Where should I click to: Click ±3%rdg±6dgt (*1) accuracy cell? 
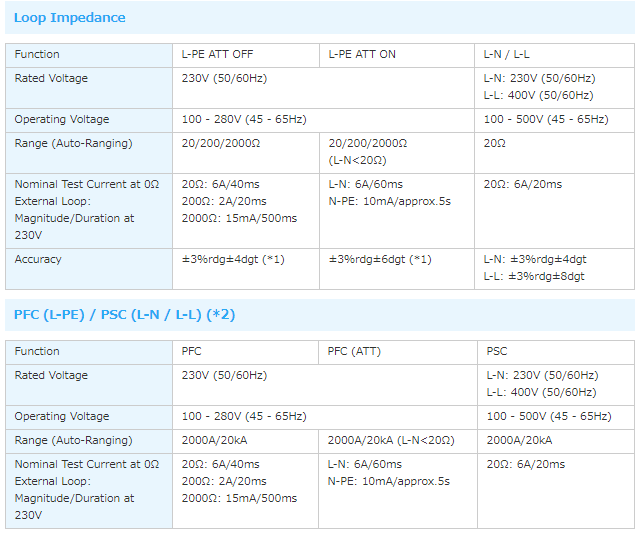(x=380, y=259)
